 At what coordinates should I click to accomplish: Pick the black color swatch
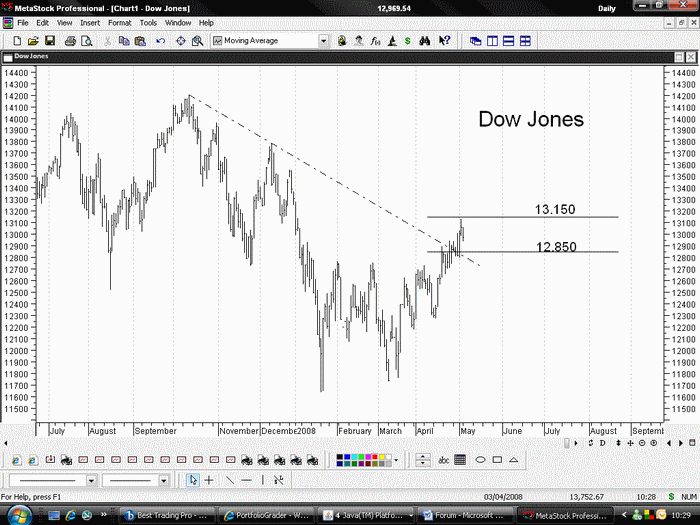coord(340,457)
